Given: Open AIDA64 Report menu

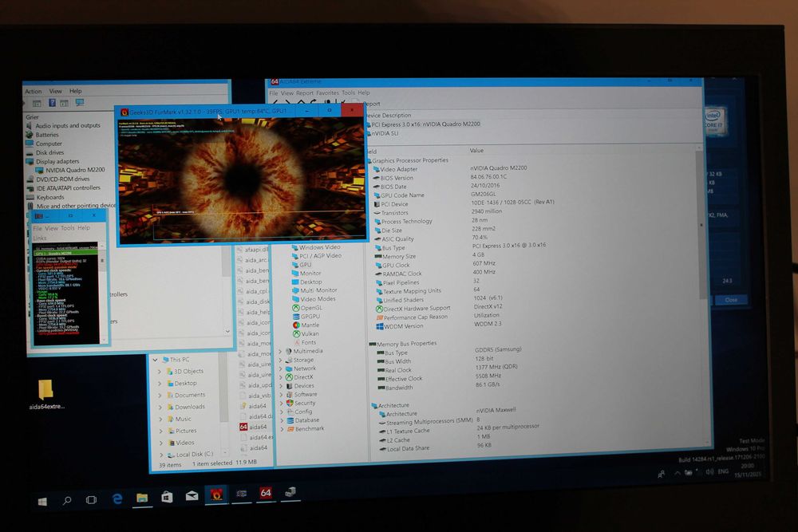Looking at the screenshot, I should click(304, 93).
